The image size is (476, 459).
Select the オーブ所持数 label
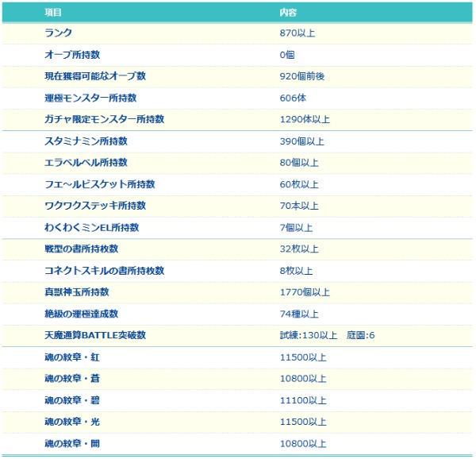pos(72,55)
